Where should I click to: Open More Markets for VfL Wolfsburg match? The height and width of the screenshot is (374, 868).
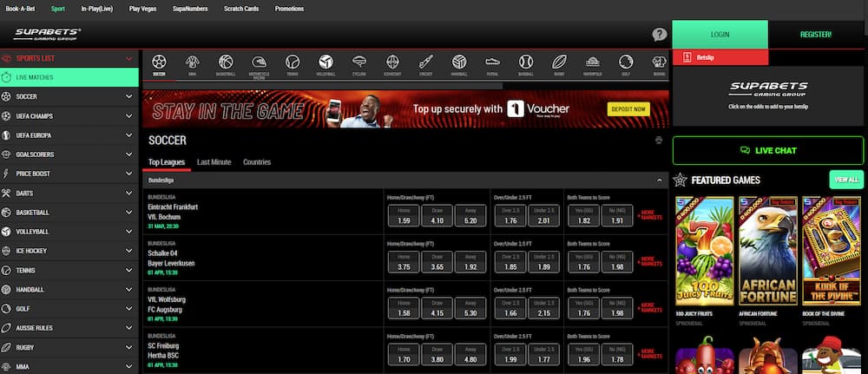point(650,307)
